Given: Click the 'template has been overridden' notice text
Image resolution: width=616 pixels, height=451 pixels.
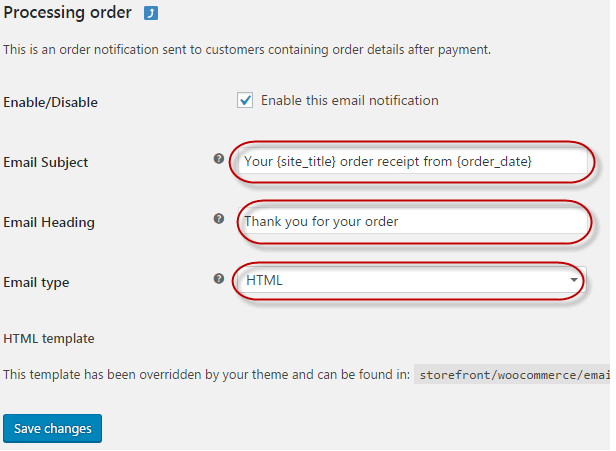Looking at the screenshot, I should coord(207,374).
